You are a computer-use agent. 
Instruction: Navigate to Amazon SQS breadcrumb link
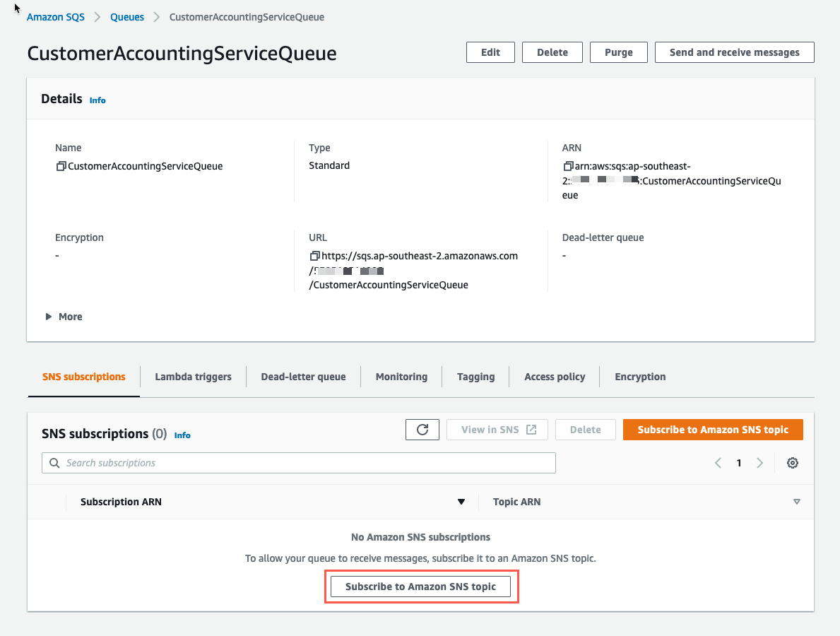pyautogui.click(x=56, y=17)
